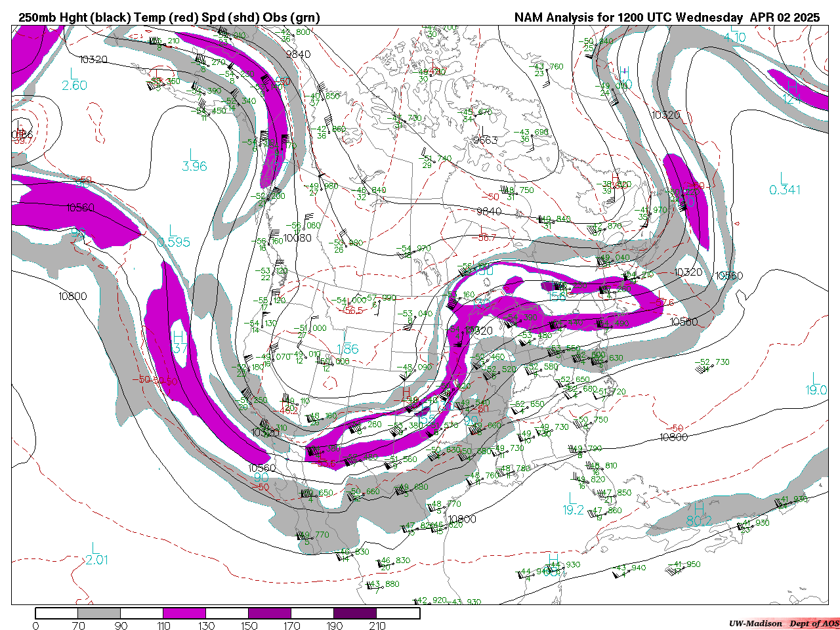Select the magenta 110-130 legend swatch
Image resolution: width=840 pixels, height=630 pixels.
184,614
